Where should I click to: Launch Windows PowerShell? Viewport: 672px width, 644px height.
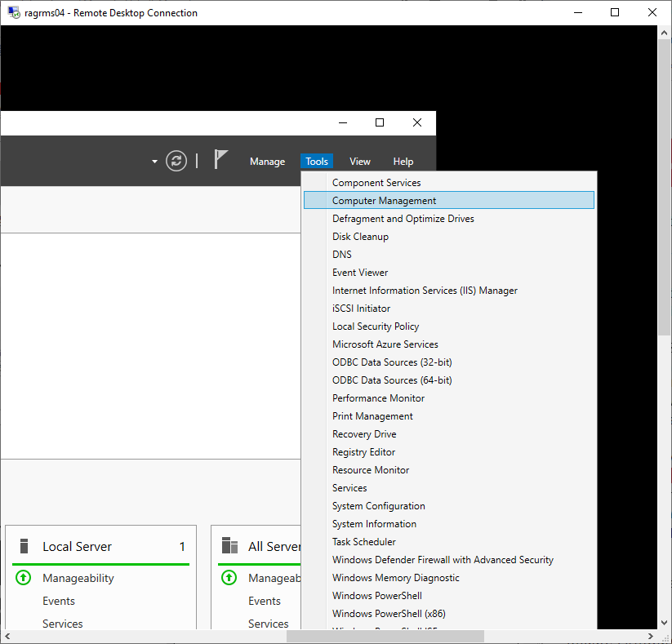tap(449, 597)
